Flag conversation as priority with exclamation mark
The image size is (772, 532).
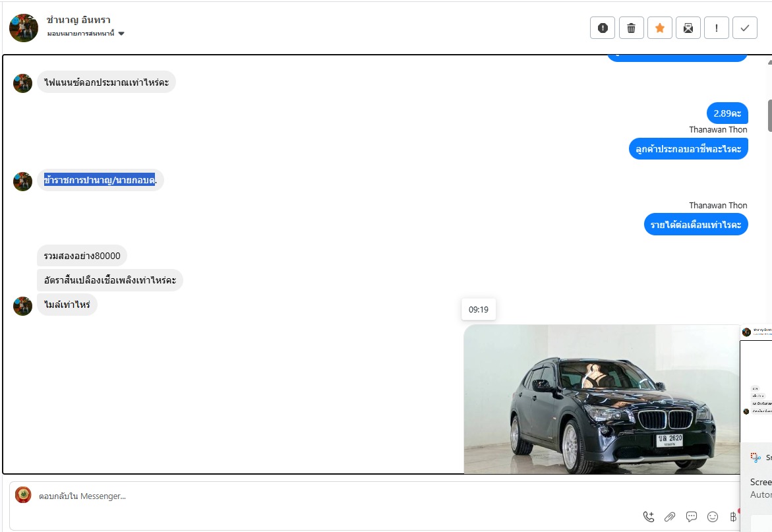pyautogui.click(x=717, y=28)
